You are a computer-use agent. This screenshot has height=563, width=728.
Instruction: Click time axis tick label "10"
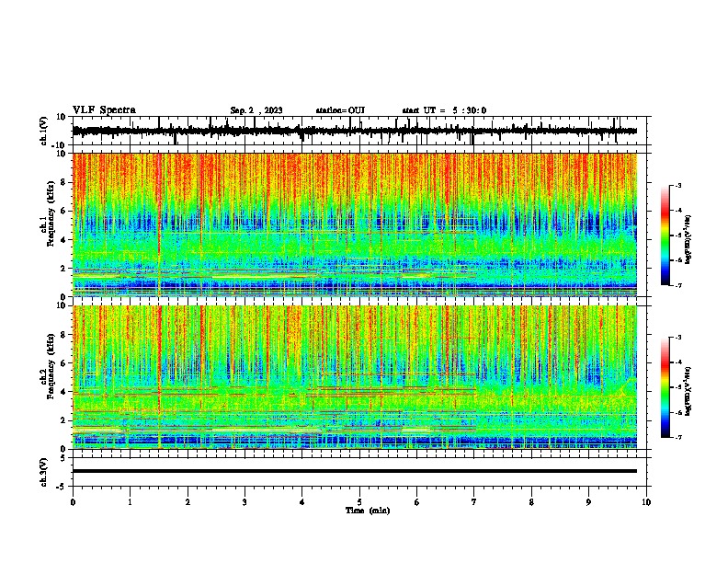coord(646,502)
